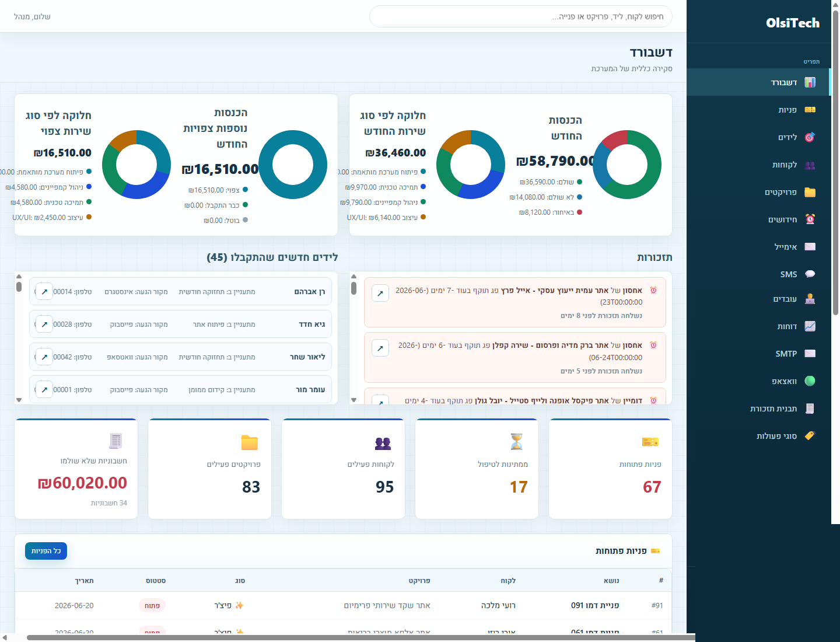
Task: Click the SMS speech bubble icon
Action: pos(810,274)
